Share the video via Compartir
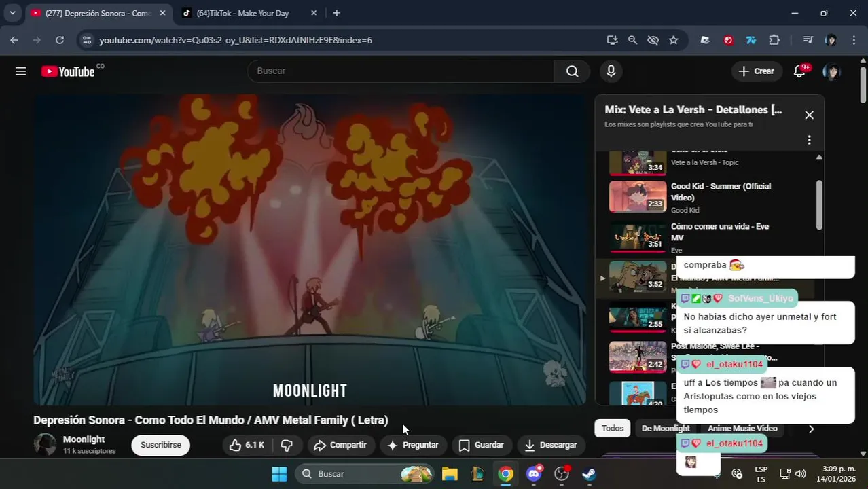 pyautogui.click(x=340, y=445)
